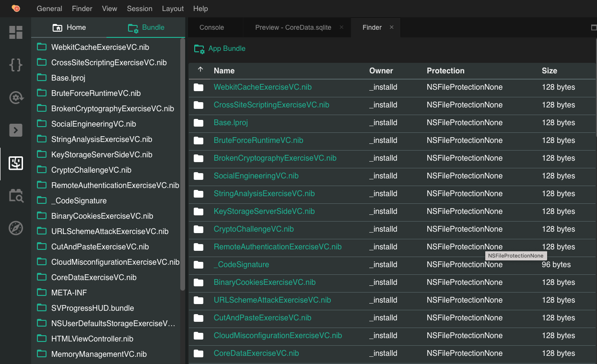Open the _CodeSignature link in table
Viewport: 597px width, 364px height.
click(241, 265)
